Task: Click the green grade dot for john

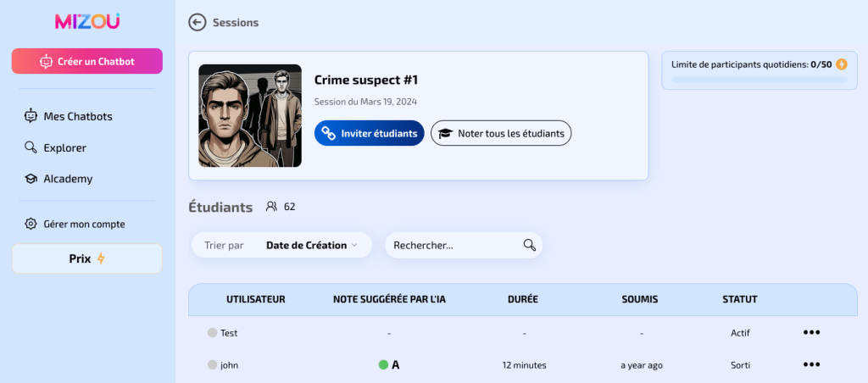Action: (383, 365)
